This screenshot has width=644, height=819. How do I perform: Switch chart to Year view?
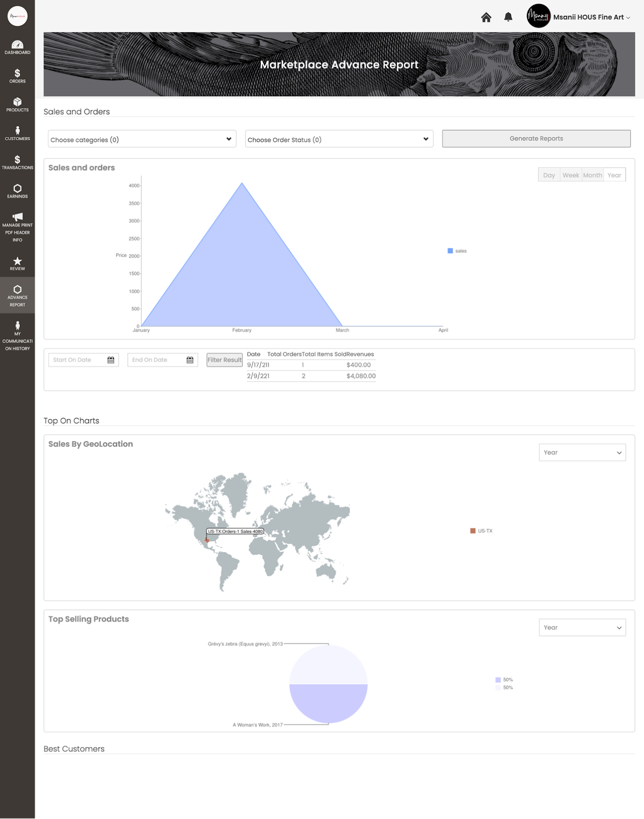click(614, 175)
